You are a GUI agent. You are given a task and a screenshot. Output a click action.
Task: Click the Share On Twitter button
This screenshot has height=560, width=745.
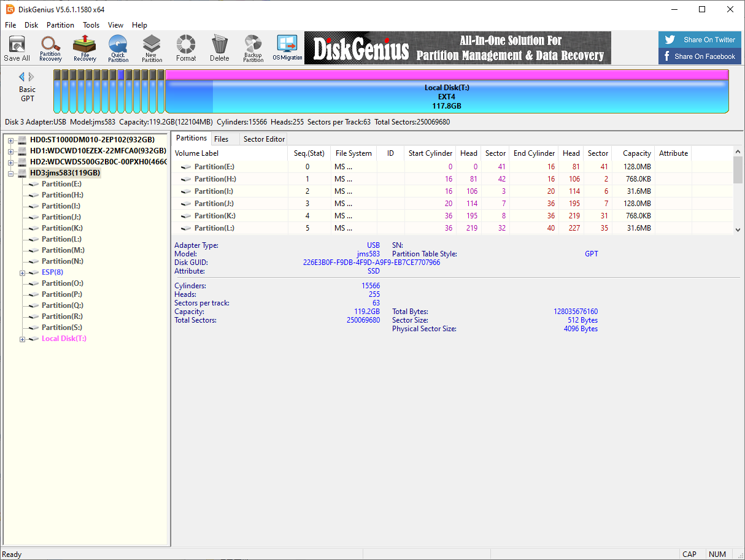point(700,40)
